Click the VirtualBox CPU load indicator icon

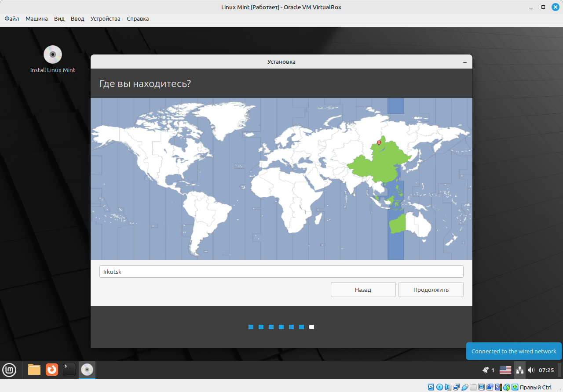498,387
